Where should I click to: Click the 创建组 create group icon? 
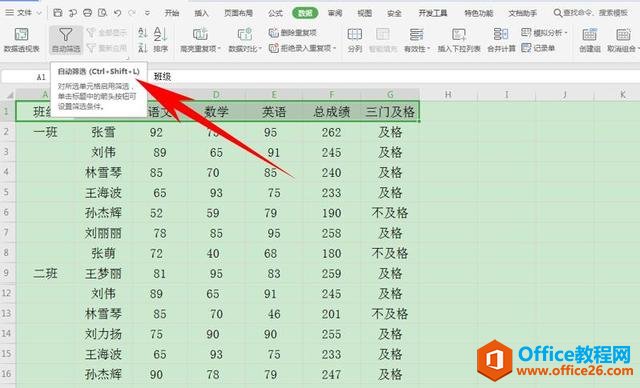(x=590, y=40)
